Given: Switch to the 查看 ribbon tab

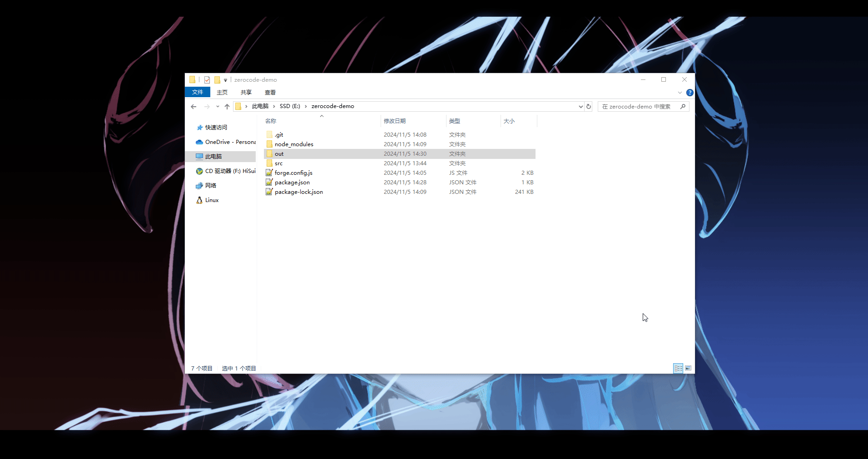Looking at the screenshot, I should (x=270, y=92).
